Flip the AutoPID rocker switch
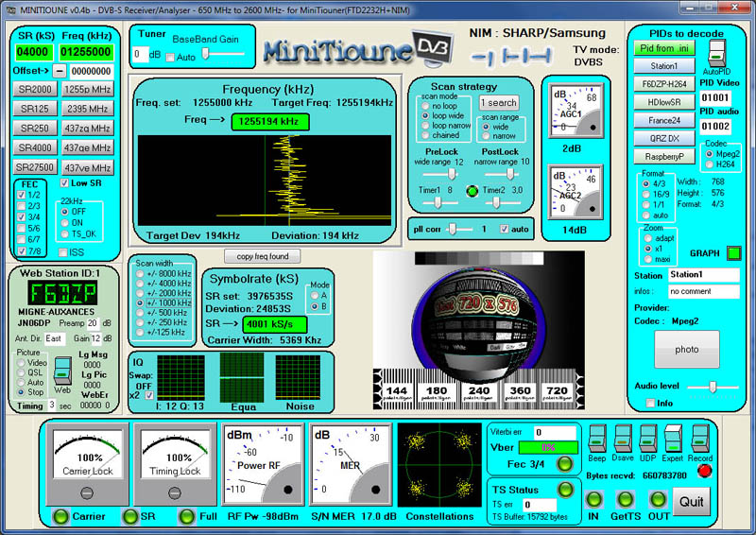 (717, 53)
